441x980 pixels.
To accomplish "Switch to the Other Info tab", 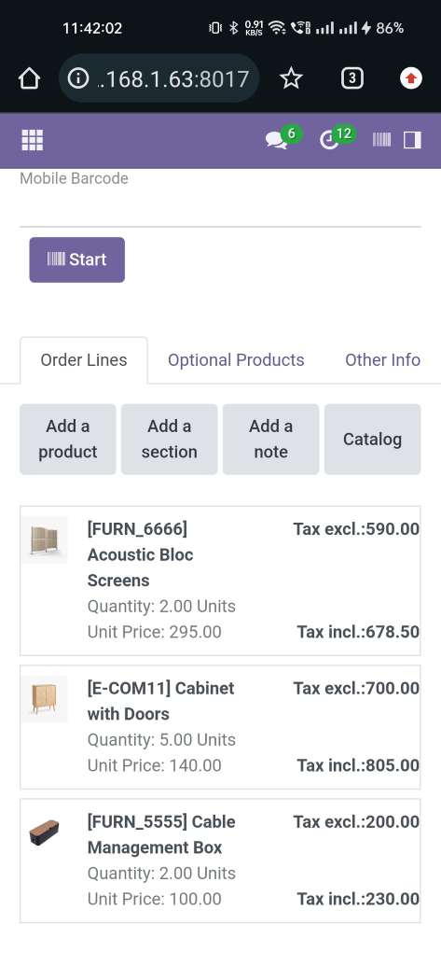I will [x=382, y=360].
